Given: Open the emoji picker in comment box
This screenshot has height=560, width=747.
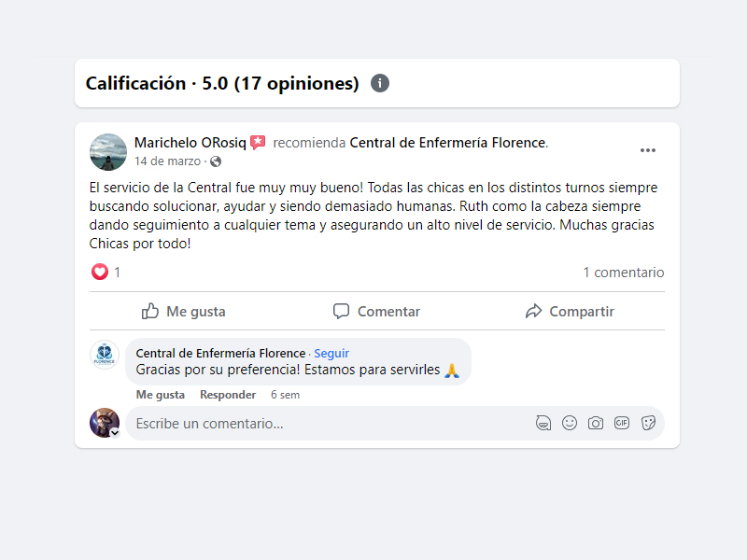Looking at the screenshot, I should [x=570, y=423].
